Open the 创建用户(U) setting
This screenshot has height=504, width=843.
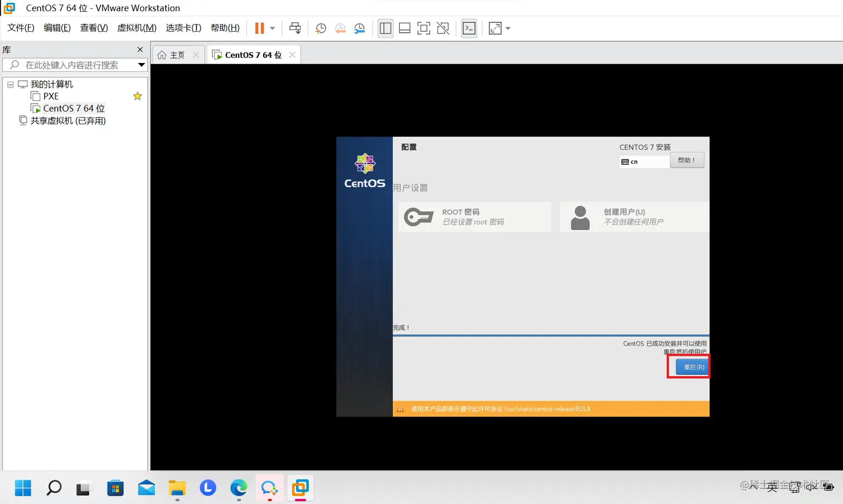[634, 217]
